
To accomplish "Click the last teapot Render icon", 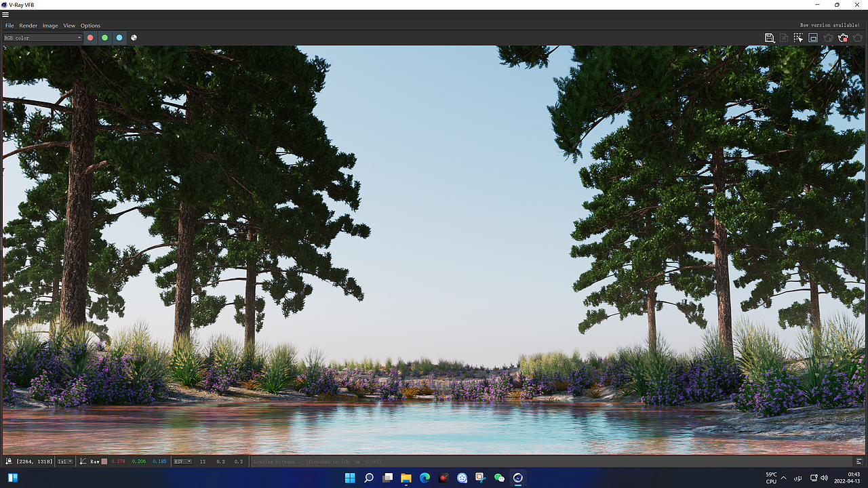I will (x=858, y=38).
